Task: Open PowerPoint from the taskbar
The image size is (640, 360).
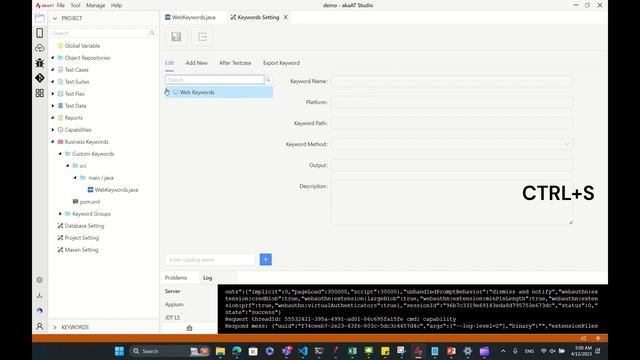Action: point(451,351)
